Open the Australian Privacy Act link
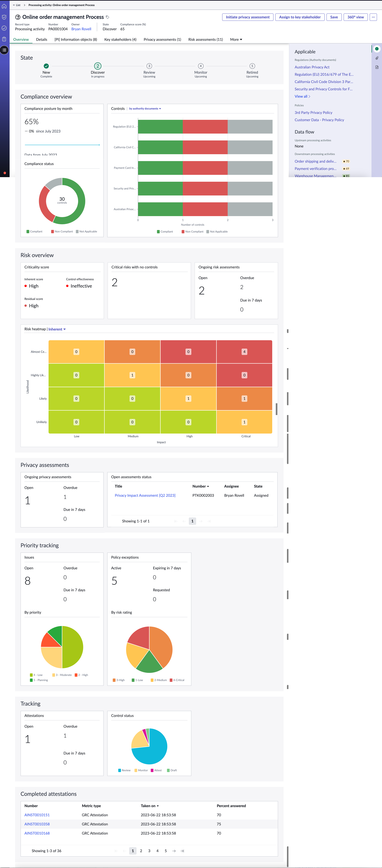The image size is (382, 868). click(312, 67)
